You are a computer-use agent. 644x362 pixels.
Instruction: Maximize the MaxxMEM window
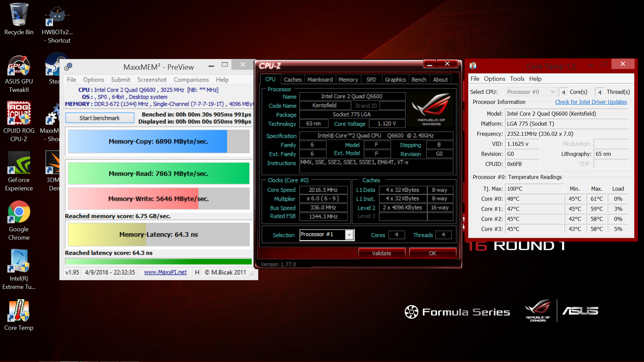(225, 64)
